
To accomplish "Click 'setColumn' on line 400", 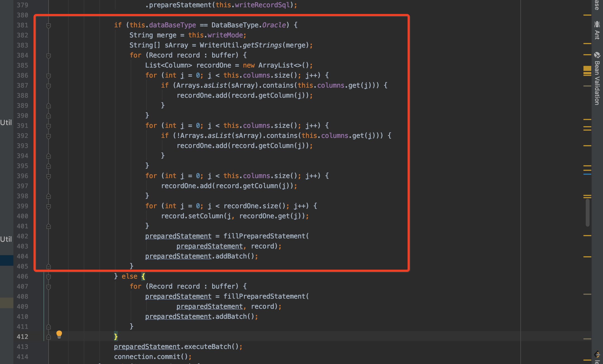I will (x=206, y=216).
